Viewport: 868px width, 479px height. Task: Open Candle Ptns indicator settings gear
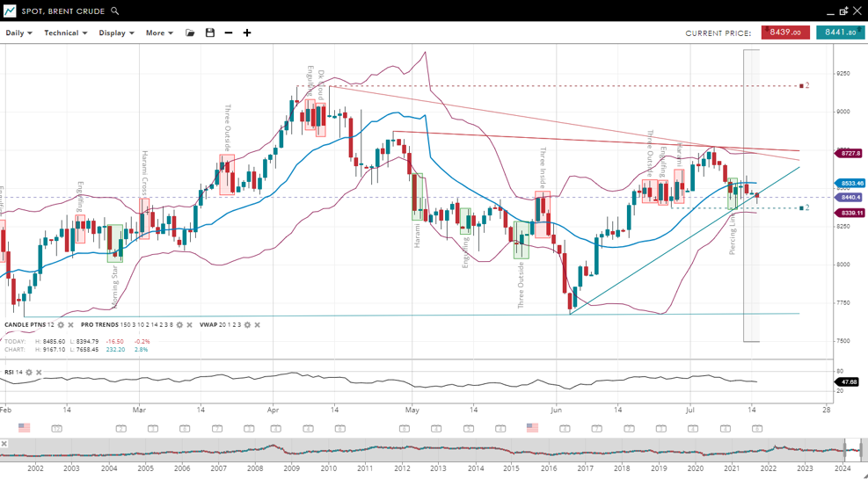[x=62, y=325]
